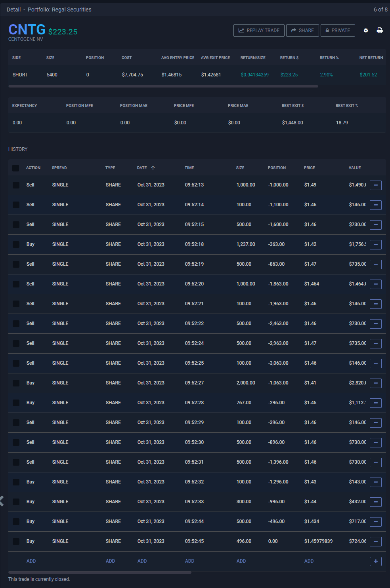
Task: Check the box for the 09:52:27 Buy row
Action: pos(16,383)
